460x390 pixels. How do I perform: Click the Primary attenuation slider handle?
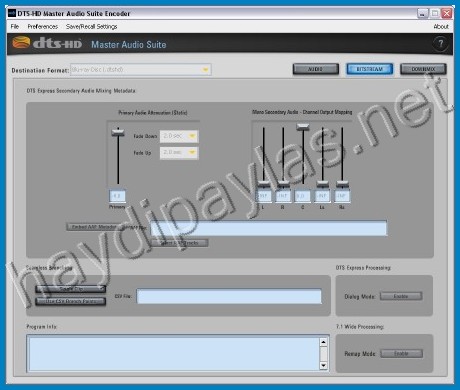118,132
